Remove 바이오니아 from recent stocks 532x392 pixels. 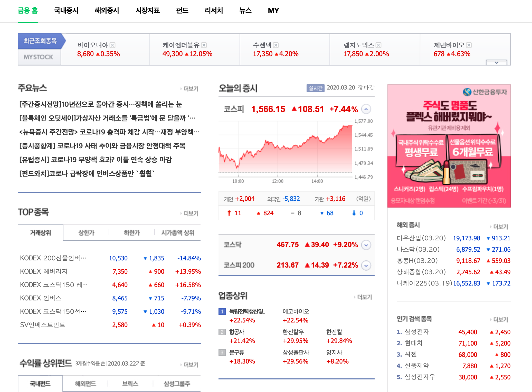click(112, 45)
